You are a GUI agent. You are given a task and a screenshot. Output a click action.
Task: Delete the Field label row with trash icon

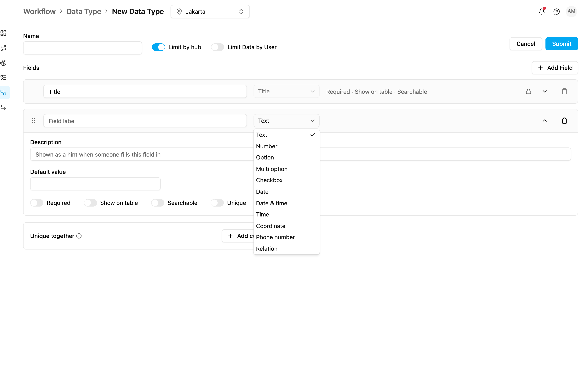point(564,121)
